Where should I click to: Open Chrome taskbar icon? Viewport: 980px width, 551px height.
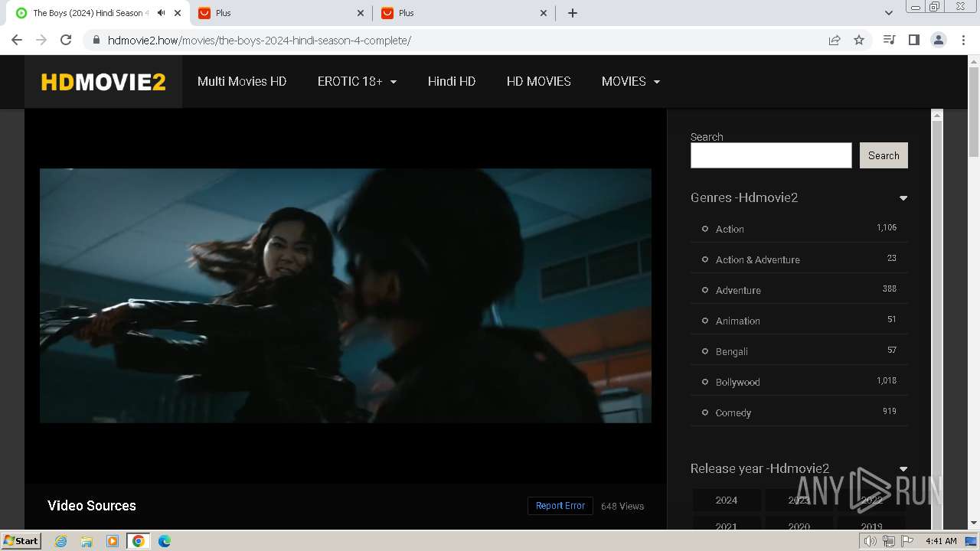click(x=139, y=541)
